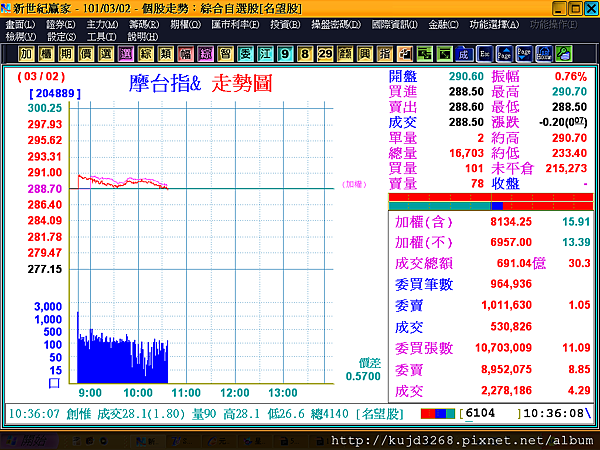The image size is (600, 450).
Task: Click the 加權(含) index value 8134.25
Action: point(511,222)
